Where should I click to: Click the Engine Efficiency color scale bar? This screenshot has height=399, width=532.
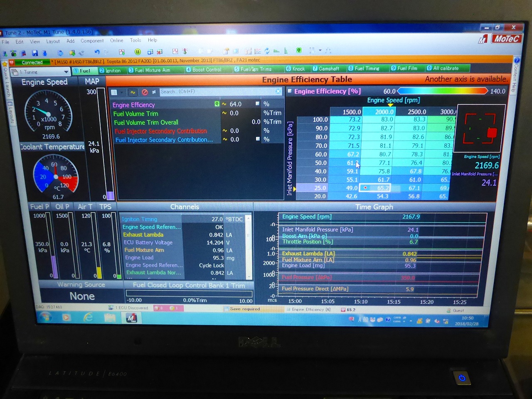click(x=442, y=91)
